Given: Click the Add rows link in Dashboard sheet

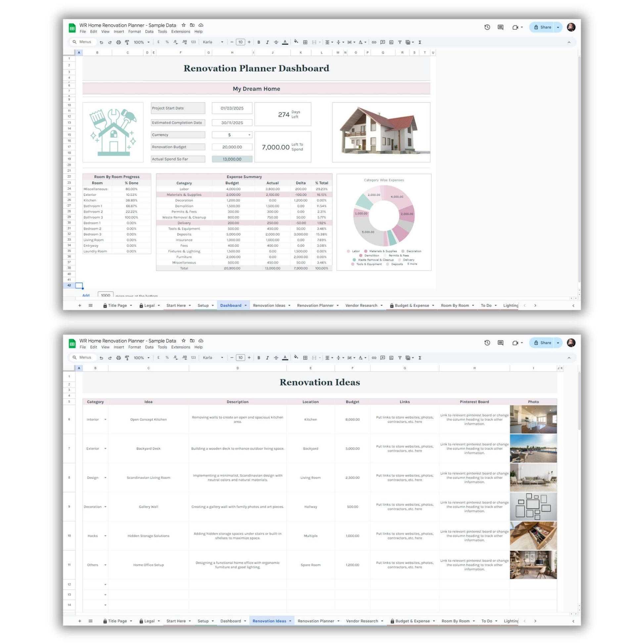Looking at the screenshot, I should tap(86, 295).
